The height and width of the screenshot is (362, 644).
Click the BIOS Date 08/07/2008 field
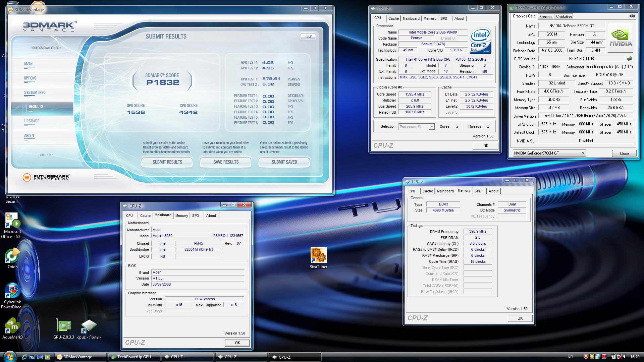(198, 284)
